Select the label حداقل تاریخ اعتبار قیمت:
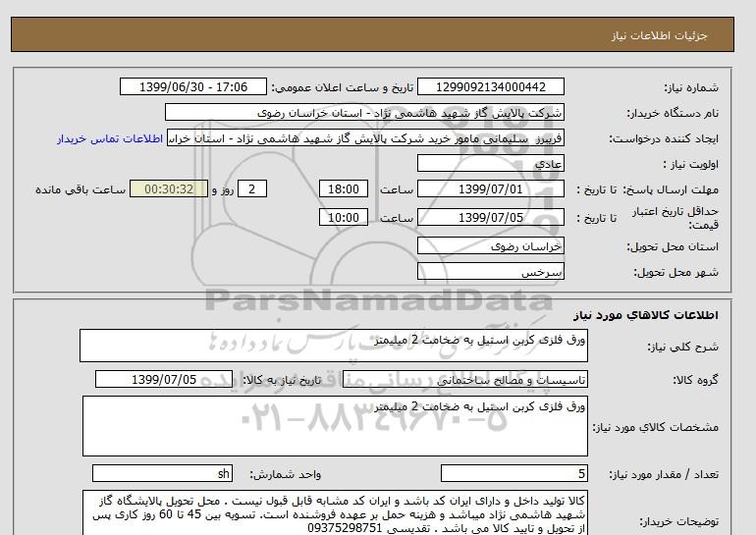Screen dimensions: 756x535 pos(675,218)
